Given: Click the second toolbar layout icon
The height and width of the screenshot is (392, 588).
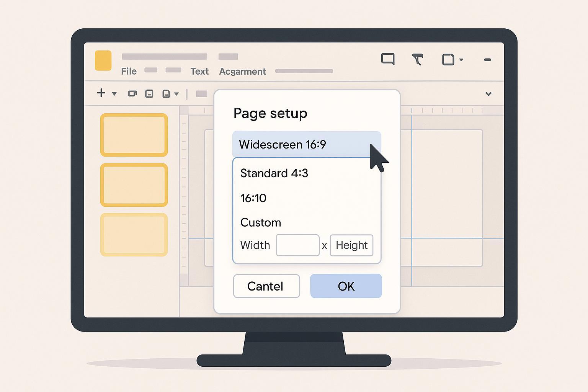Looking at the screenshot, I should [x=149, y=94].
